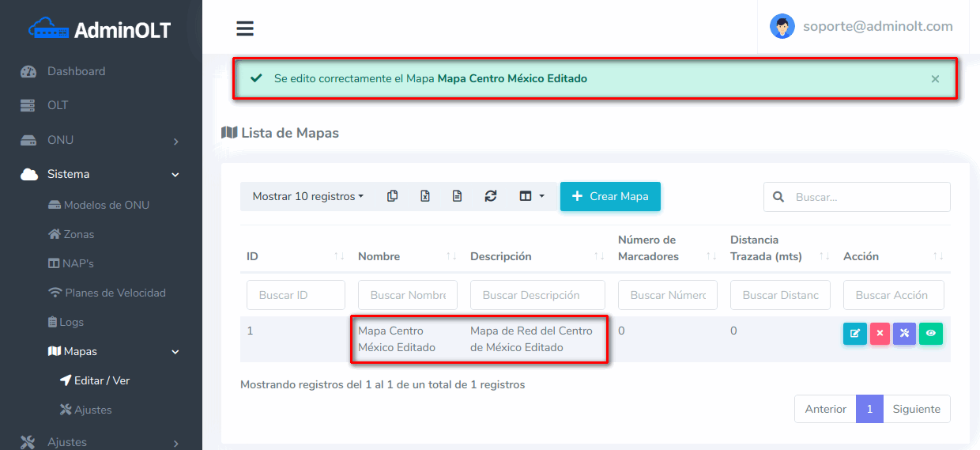Screen dimensions: 980x450
Task: Expand the ONU sidebar menu
Action: [100, 140]
